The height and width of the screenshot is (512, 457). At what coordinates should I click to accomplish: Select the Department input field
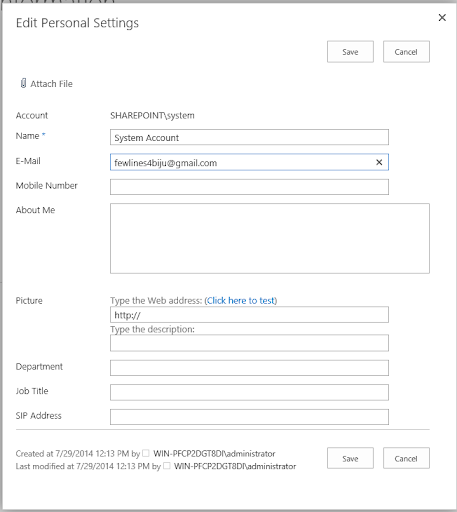(x=249, y=368)
